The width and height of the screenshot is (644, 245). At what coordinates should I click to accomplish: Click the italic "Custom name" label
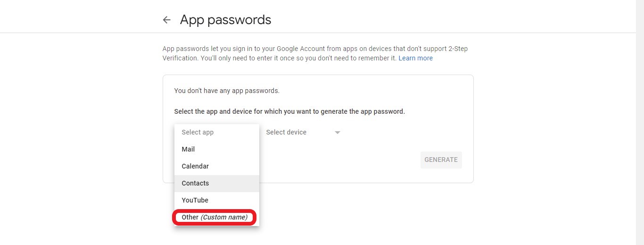point(224,217)
